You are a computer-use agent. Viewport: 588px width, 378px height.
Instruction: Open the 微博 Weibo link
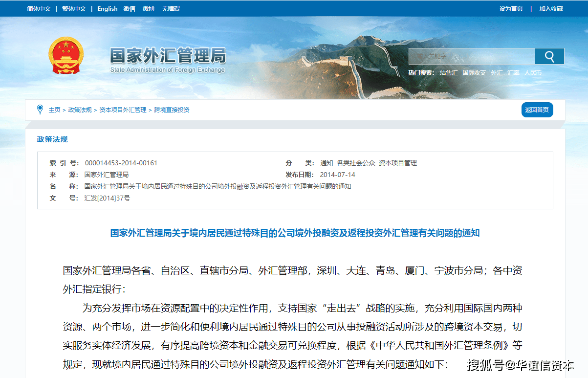pos(148,8)
